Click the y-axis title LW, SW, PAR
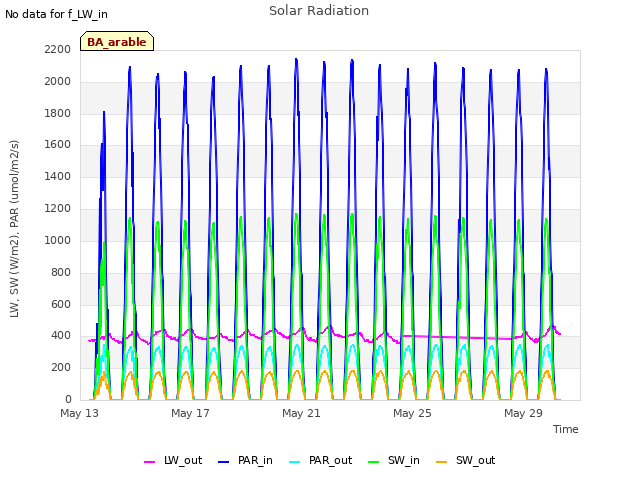The height and width of the screenshot is (480, 640). (x=14, y=229)
